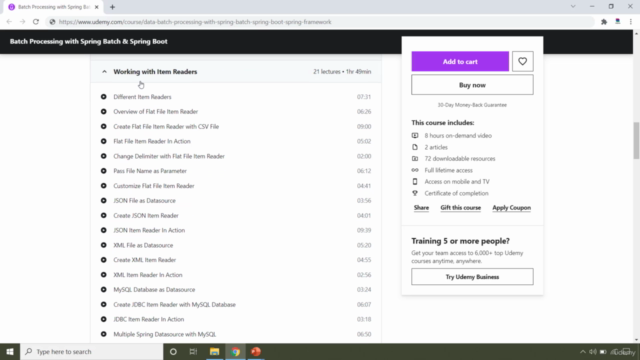
Task: Click play icon beside MySQL Database as Datasource
Action: point(104,289)
